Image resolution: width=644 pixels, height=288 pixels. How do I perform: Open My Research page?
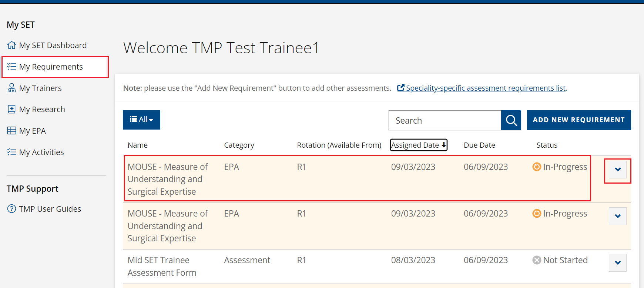42,109
